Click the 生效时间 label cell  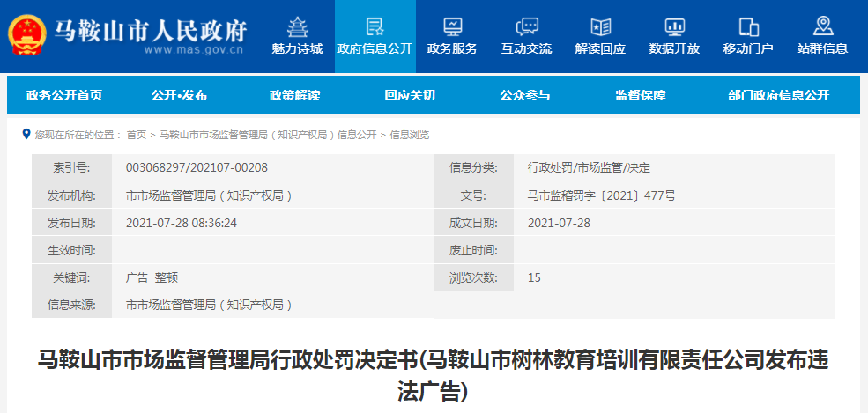click(72, 250)
